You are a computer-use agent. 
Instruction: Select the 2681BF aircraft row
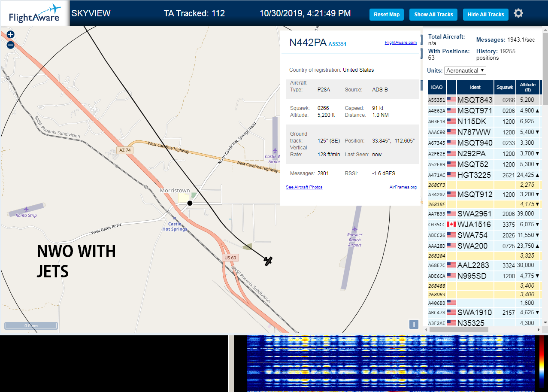[x=484, y=204]
